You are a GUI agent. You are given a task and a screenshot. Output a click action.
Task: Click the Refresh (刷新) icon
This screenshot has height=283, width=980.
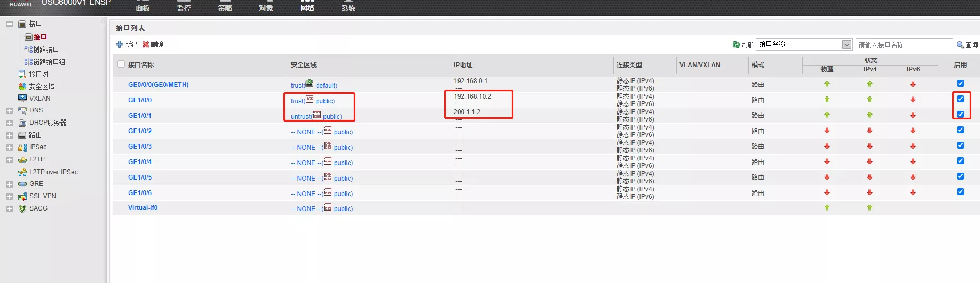(x=737, y=45)
